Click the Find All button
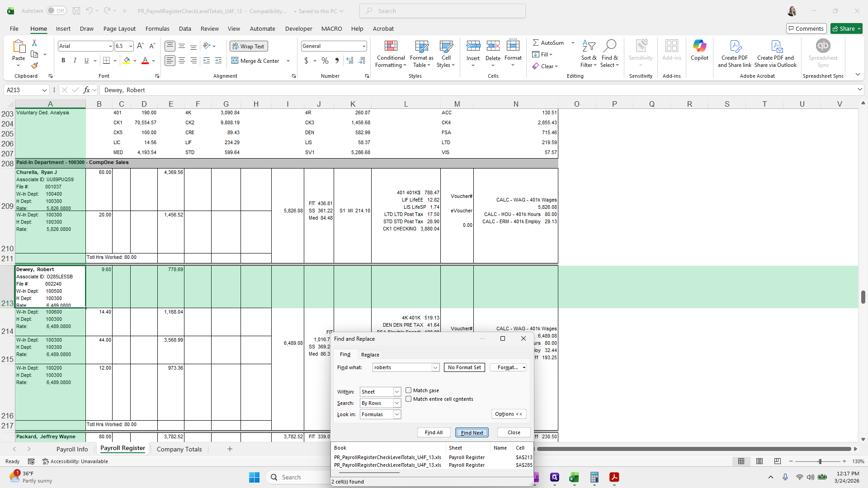868x488 pixels. coord(434,432)
